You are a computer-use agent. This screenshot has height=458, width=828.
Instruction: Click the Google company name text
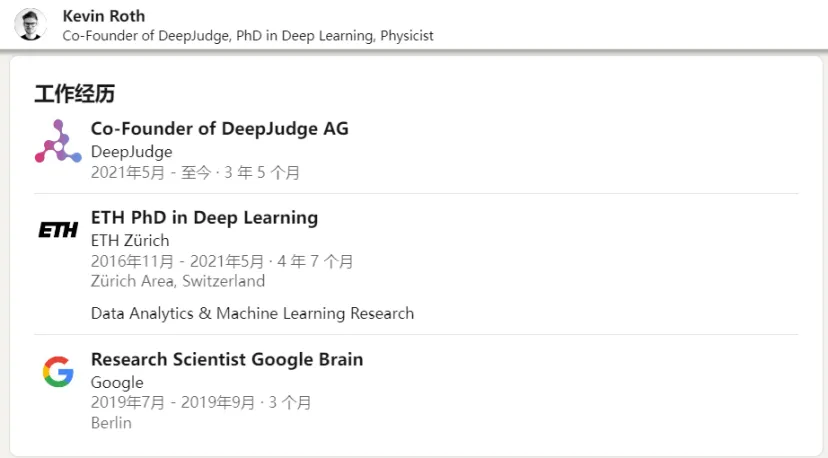click(x=117, y=382)
